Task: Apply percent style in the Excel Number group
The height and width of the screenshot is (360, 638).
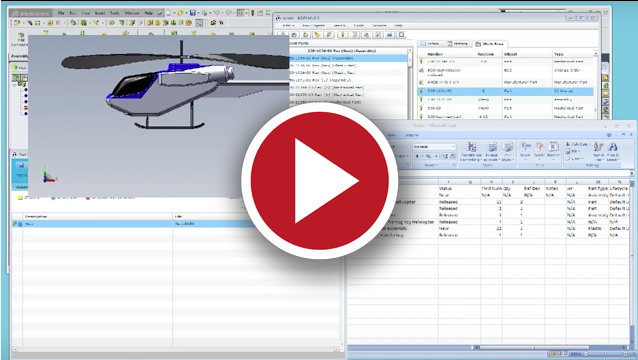Action: [x=428, y=156]
